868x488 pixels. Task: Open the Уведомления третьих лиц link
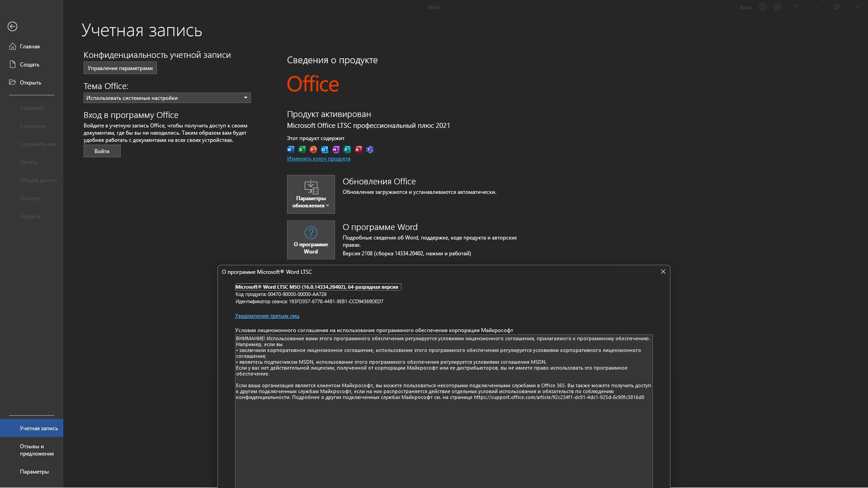click(267, 316)
